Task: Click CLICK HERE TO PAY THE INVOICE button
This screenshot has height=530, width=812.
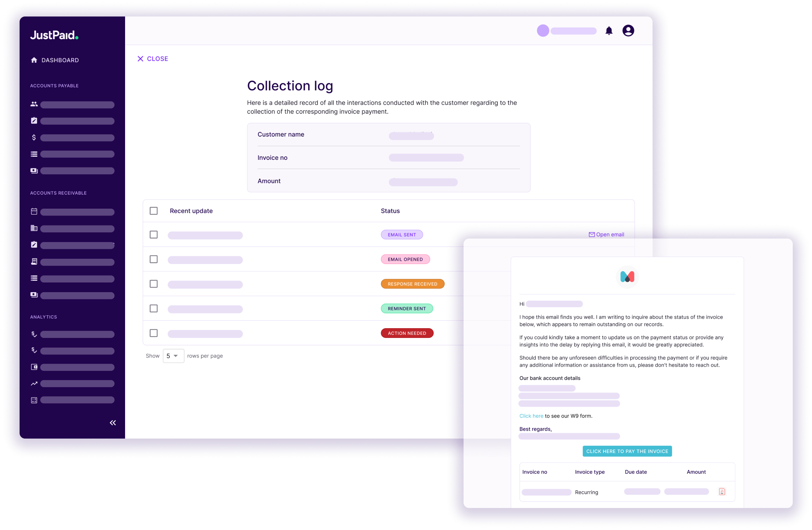Action: pos(627,451)
